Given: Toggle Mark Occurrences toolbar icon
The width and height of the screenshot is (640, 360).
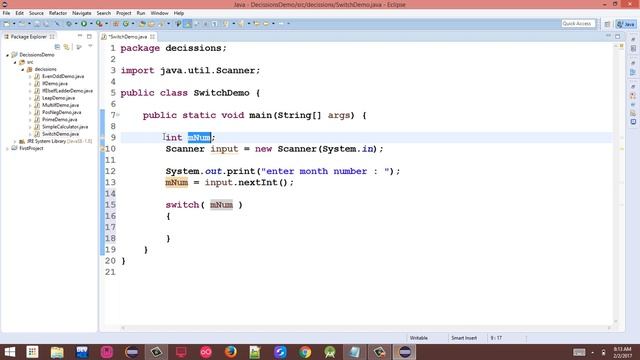Looking at the screenshot, I should 187,24.
